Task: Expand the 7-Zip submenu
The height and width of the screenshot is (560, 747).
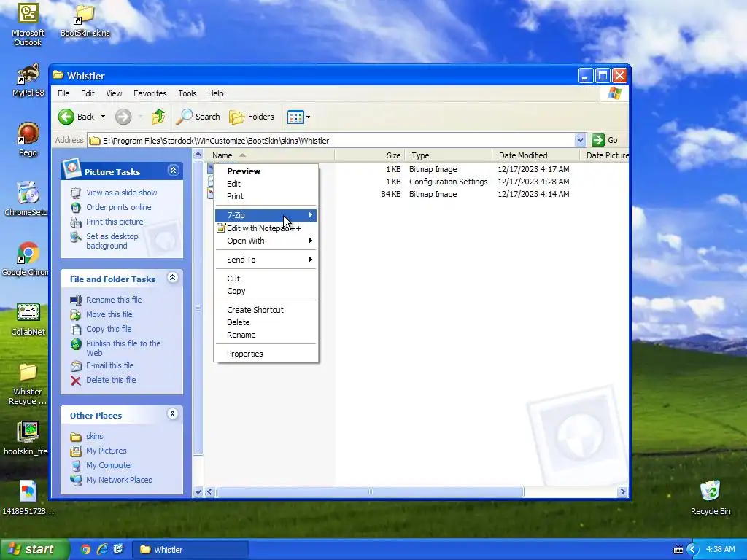Action: pos(266,215)
